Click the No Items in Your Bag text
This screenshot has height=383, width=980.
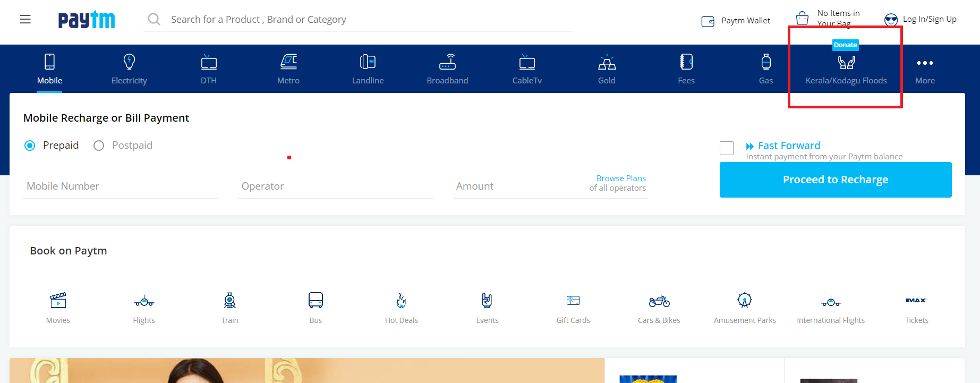pos(838,18)
